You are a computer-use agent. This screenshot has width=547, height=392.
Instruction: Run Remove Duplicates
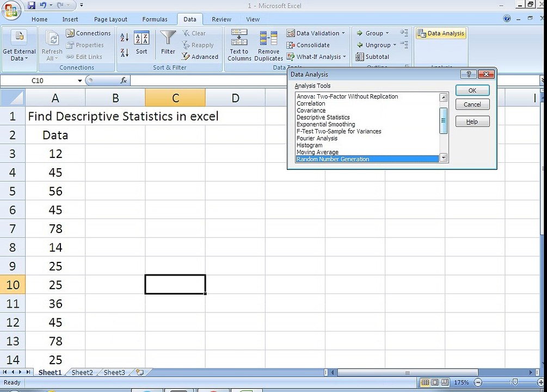coord(268,46)
